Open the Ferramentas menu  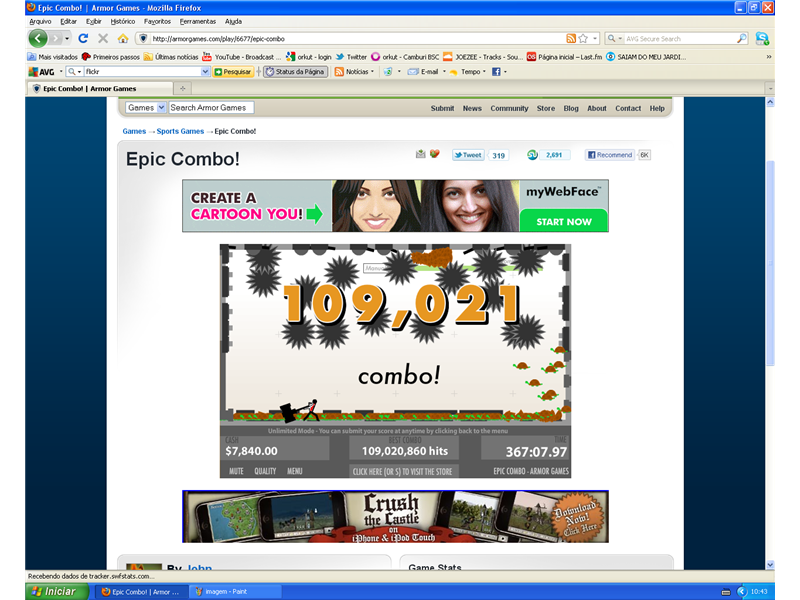tap(197, 21)
